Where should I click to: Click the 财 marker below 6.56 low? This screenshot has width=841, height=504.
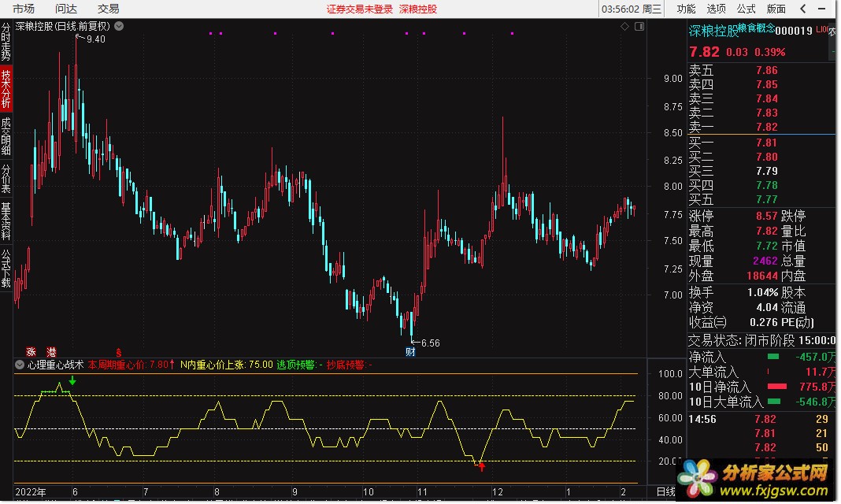[x=410, y=352]
